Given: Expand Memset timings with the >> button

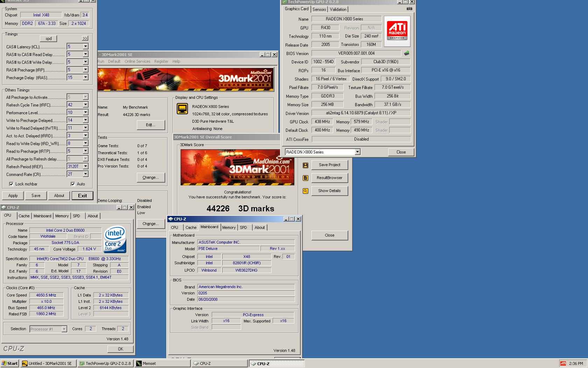Looking at the screenshot, I should [85, 38].
